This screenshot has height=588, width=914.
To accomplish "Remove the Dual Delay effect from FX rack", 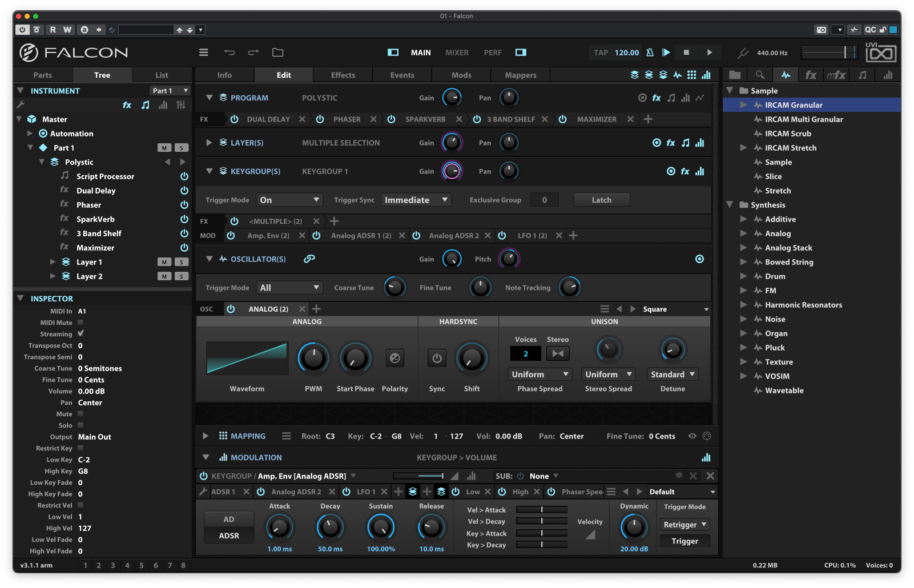I will (302, 119).
